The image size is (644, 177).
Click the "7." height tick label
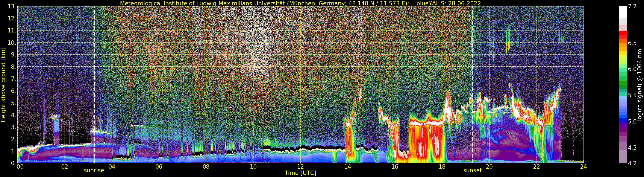tap(13, 79)
